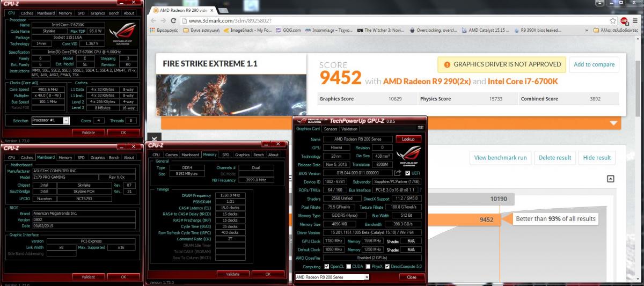The image size is (644, 286).
Task: Open a new Chrome tab
Action: tap(223, 11)
